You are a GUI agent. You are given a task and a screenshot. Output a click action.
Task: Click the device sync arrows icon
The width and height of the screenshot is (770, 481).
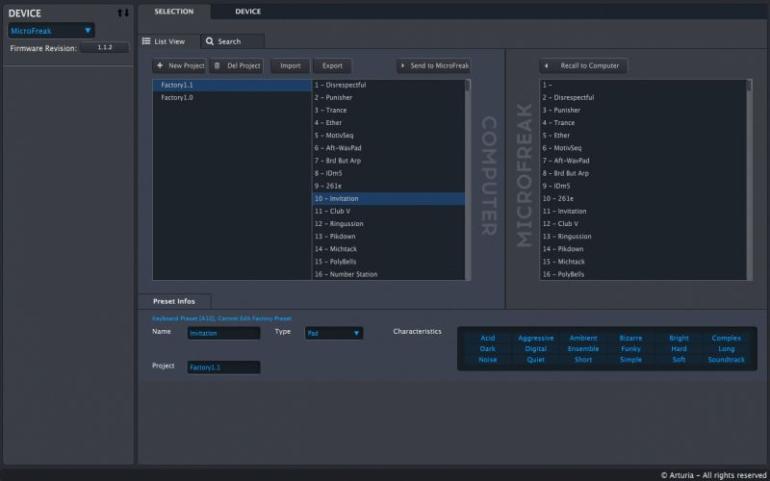click(x=123, y=13)
